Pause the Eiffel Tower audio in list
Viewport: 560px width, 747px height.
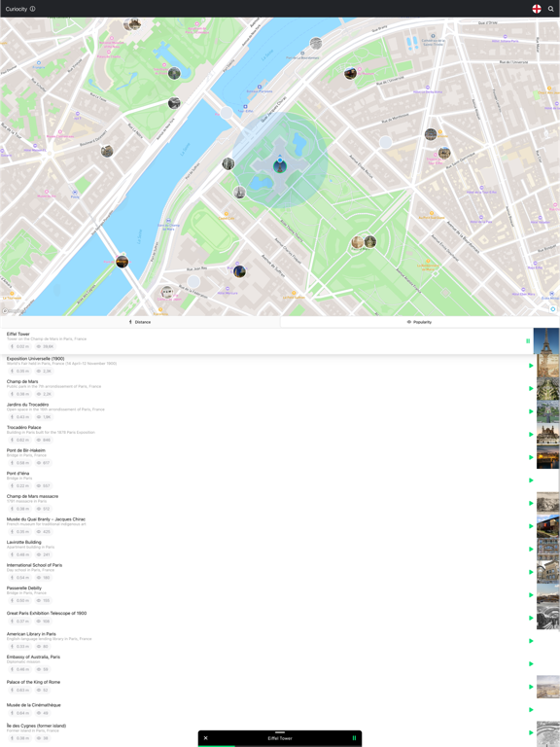(x=528, y=340)
